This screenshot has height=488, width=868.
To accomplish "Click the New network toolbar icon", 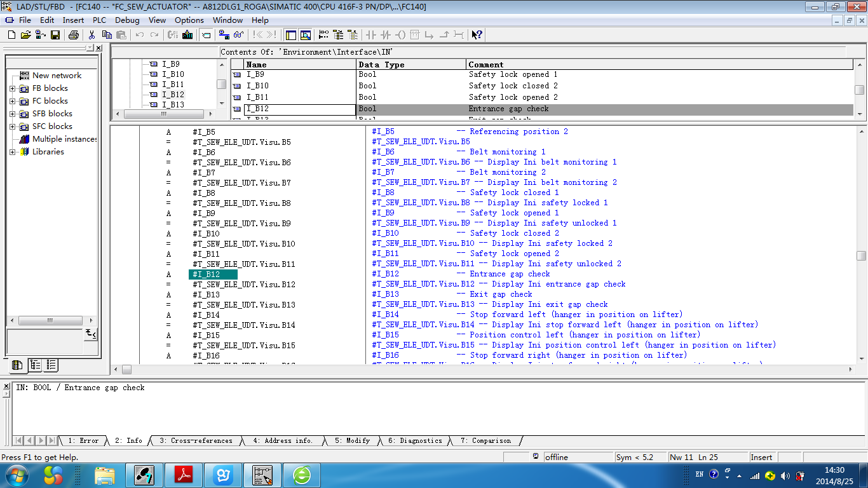I will pyautogui.click(x=323, y=35).
